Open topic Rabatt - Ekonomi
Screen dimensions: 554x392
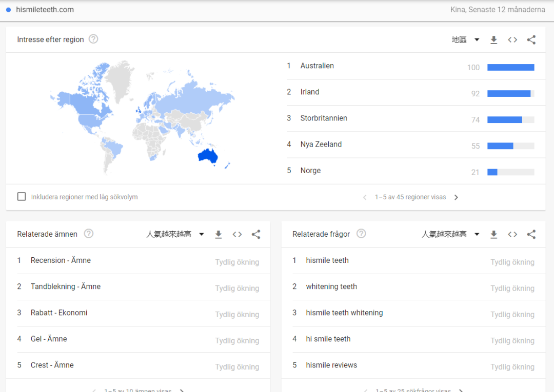pos(59,313)
